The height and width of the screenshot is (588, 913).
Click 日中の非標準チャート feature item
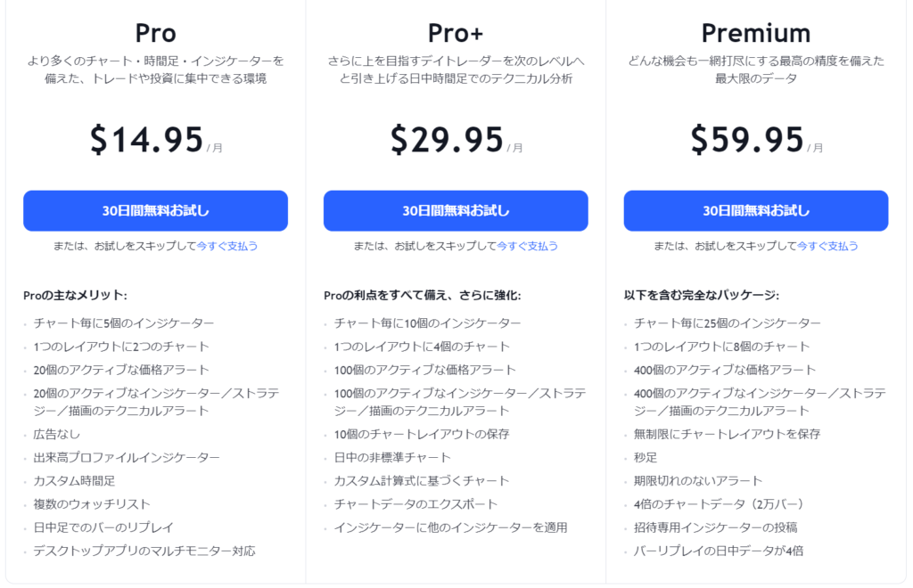click(392, 458)
